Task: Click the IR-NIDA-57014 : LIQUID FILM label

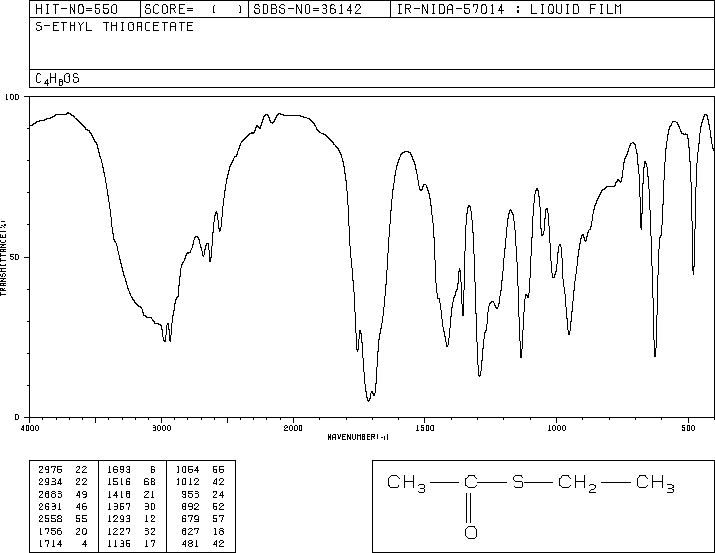Action: 509,10
